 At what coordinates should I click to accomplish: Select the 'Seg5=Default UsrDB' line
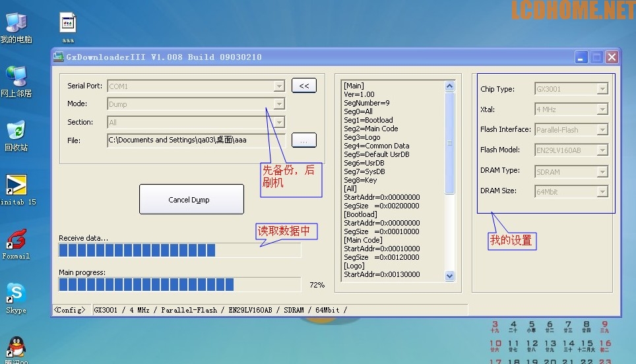377,154
